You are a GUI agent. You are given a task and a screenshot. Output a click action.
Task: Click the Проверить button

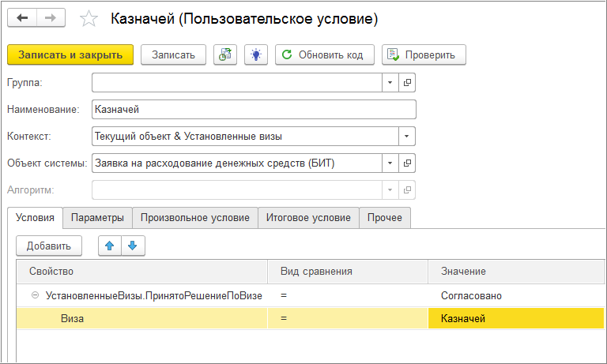click(423, 54)
